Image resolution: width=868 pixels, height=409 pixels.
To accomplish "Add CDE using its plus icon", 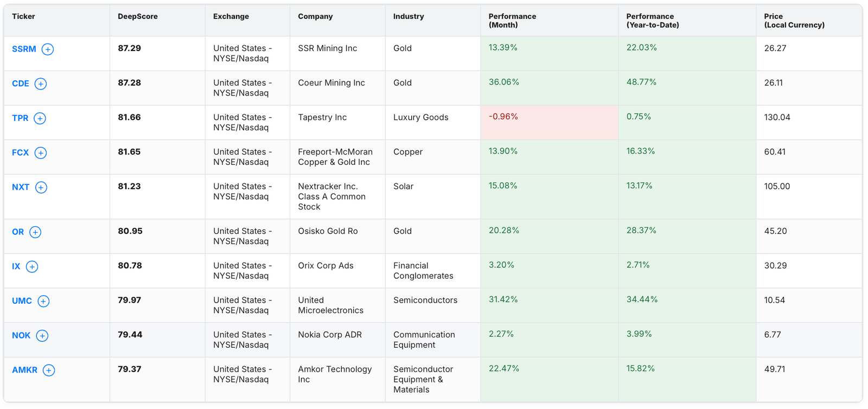I will point(41,84).
